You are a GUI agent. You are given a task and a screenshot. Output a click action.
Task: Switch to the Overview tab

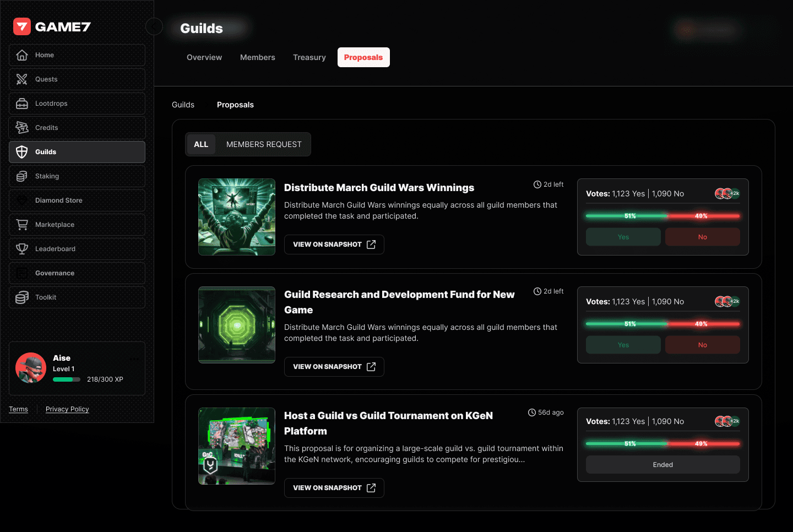204,57
